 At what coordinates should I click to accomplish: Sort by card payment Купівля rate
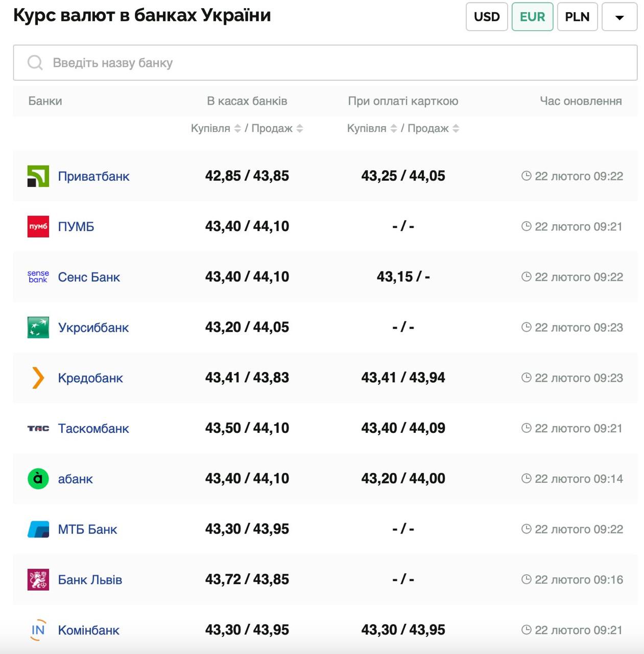tap(394, 129)
